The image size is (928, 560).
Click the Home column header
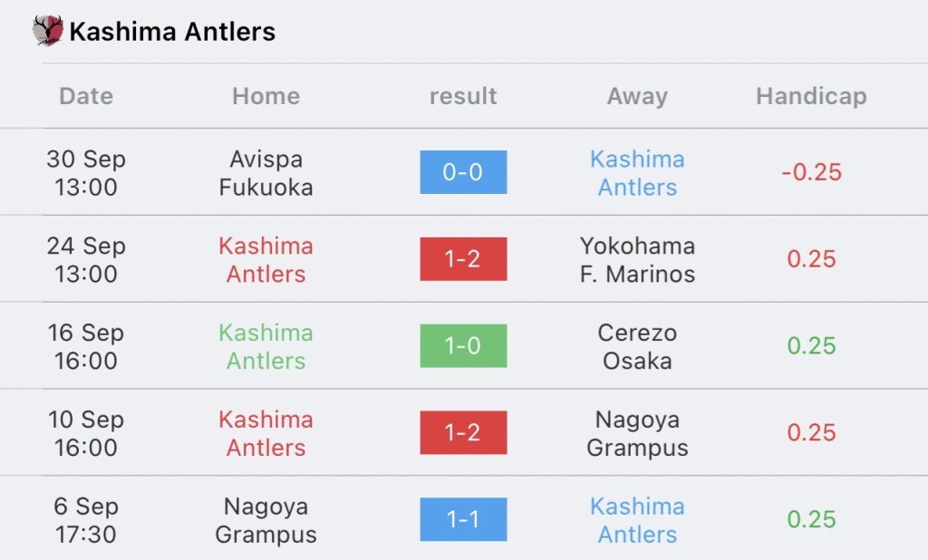pos(266,96)
